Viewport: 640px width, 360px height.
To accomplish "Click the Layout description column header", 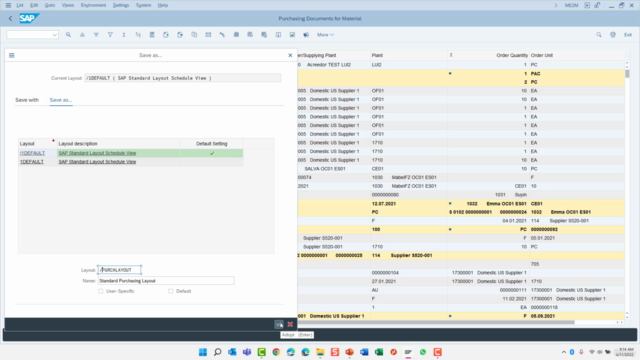I will point(119,144).
